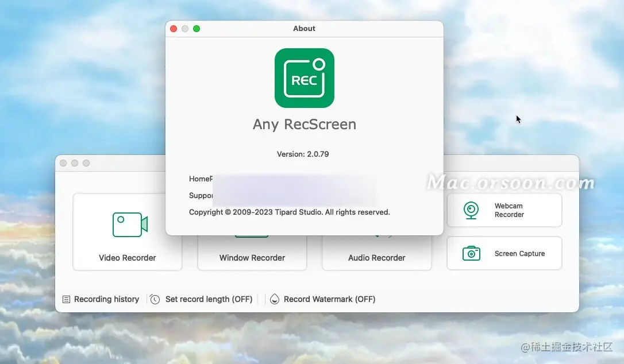The width and height of the screenshot is (624, 364).
Task: Click the Tipard Studio copyright line
Action: (290, 212)
